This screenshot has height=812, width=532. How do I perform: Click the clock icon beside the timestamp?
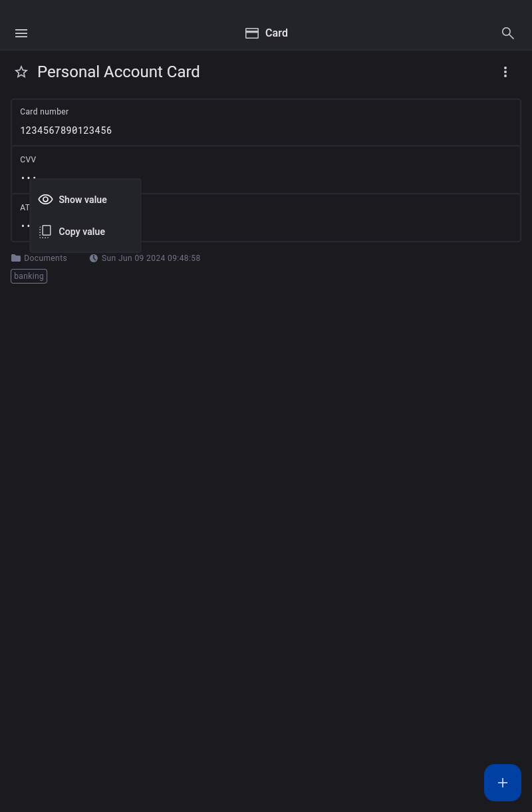click(x=94, y=258)
